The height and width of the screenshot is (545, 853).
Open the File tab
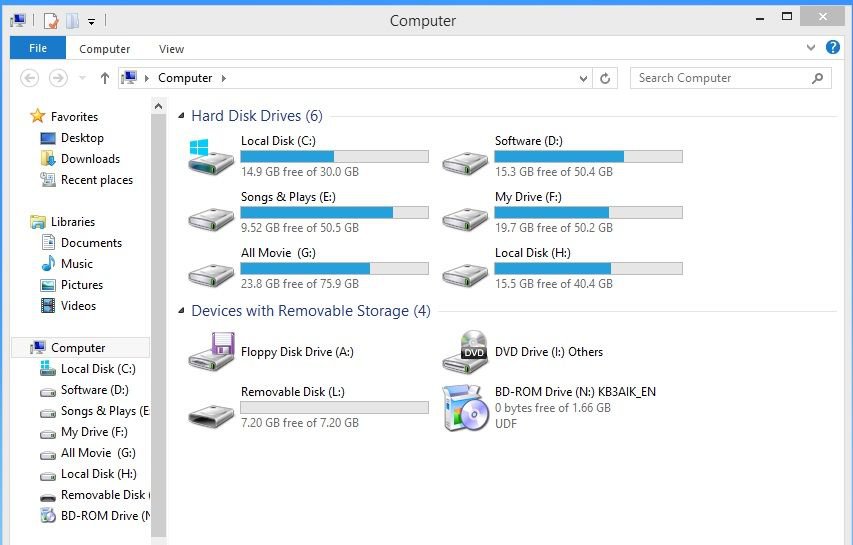tap(38, 48)
